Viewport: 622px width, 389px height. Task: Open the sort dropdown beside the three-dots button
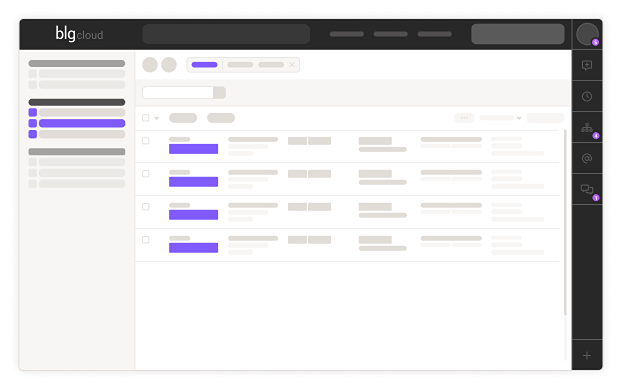[x=500, y=118]
